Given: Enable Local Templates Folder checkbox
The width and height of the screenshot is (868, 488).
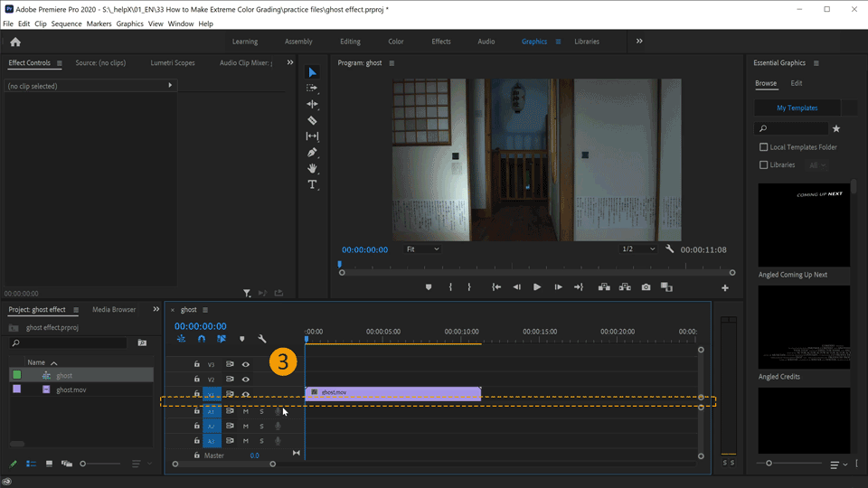Looking at the screenshot, I should [x=764, y=147].
